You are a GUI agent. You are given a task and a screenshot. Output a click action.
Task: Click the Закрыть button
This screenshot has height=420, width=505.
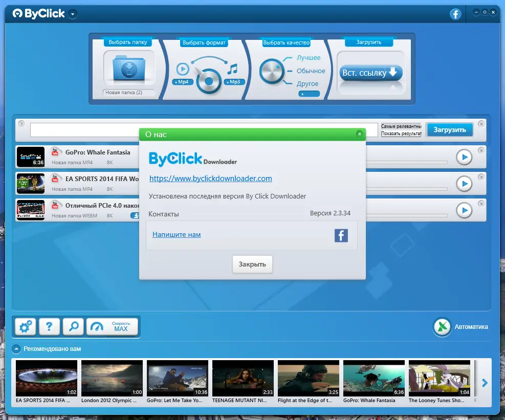[252, 264]
